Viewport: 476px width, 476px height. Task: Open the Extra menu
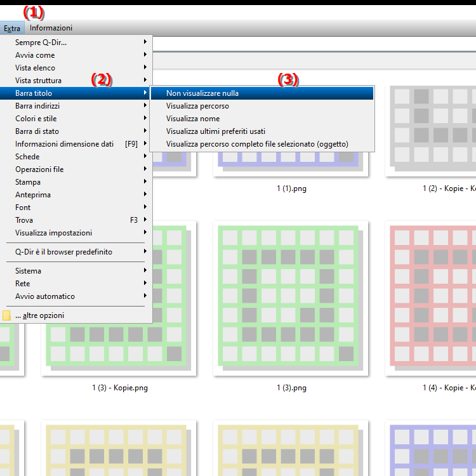click(12, 28)
